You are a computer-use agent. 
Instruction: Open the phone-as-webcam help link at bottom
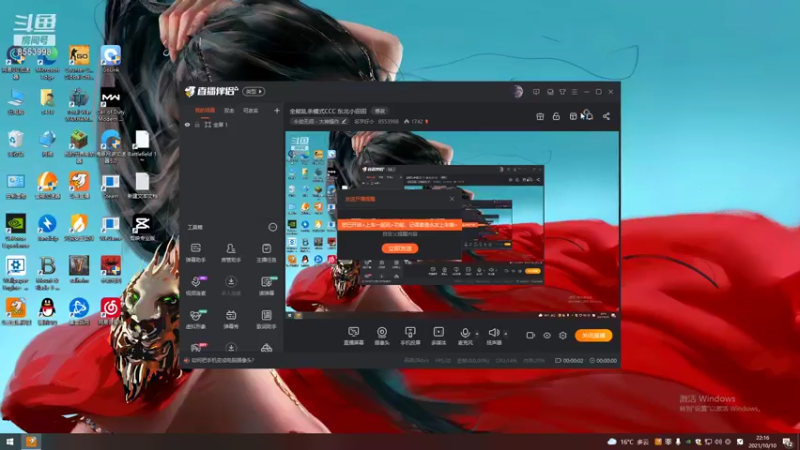pos(222,360)
